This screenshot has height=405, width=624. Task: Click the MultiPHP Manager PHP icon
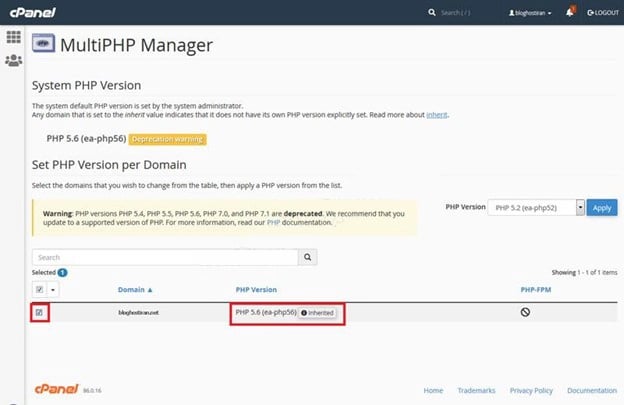43,43
